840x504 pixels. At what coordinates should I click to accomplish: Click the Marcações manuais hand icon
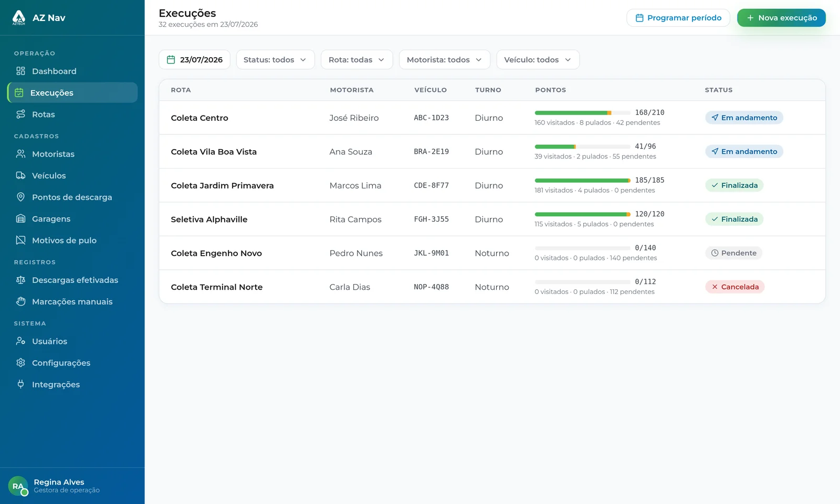coord(20,301)
